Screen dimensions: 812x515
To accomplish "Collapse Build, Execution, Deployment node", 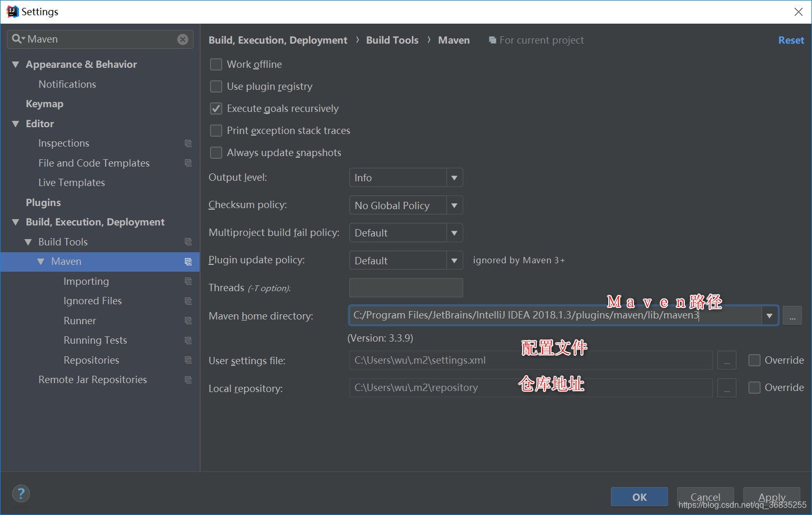I will (16, 222).
